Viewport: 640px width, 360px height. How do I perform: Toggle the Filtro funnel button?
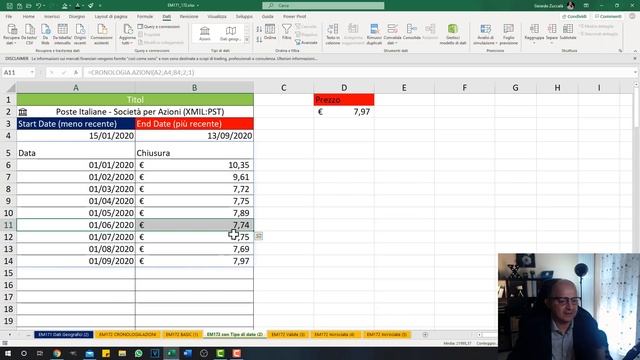pyautogui.click(x=287, y=32)
